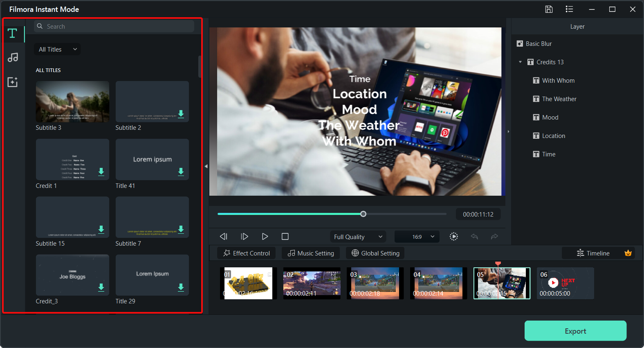
Task: Click the premium crown icon
Action: [x=628, y=253]
